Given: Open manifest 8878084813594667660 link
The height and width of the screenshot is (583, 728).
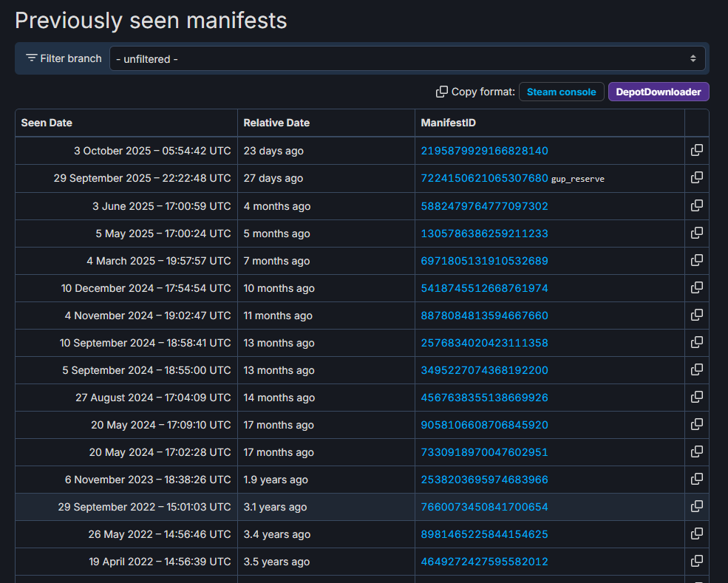Looking at the screenshot, I should tap(484, 316).
